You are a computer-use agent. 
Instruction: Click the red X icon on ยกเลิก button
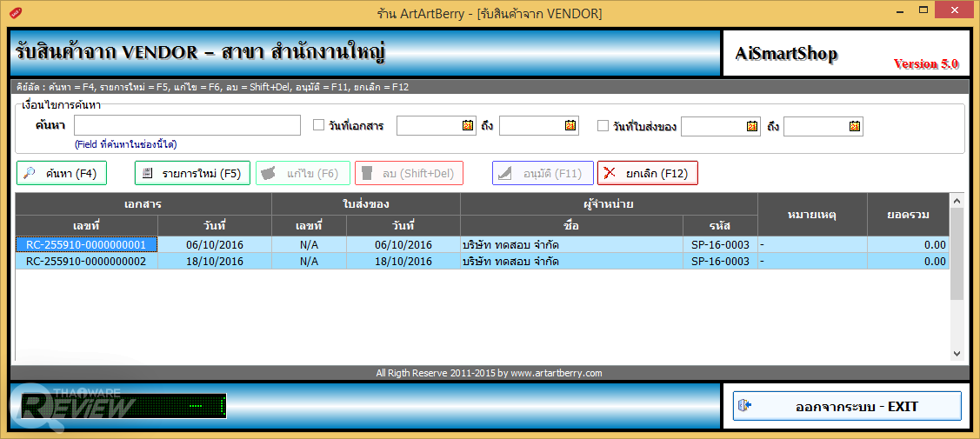click(x=610, y=173)
